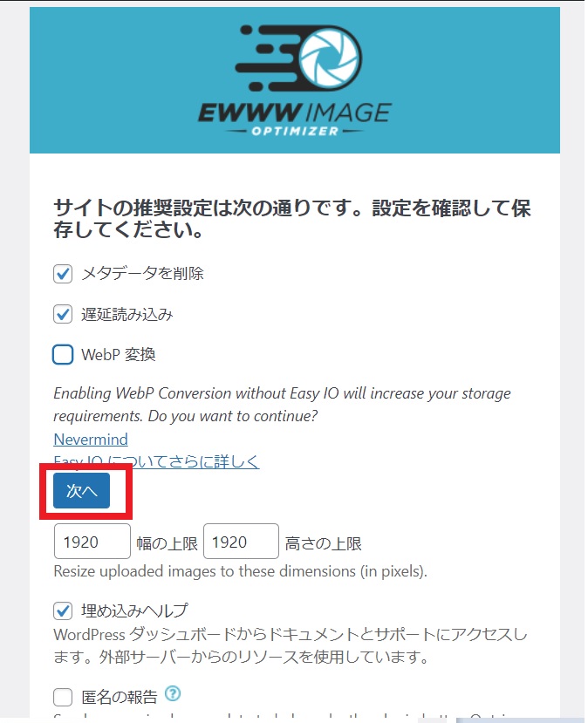Click the サイトの推奨設定 heading text
Image resolution: width=588 pixels, height=723 pixels.
click(x=292, y=219)
